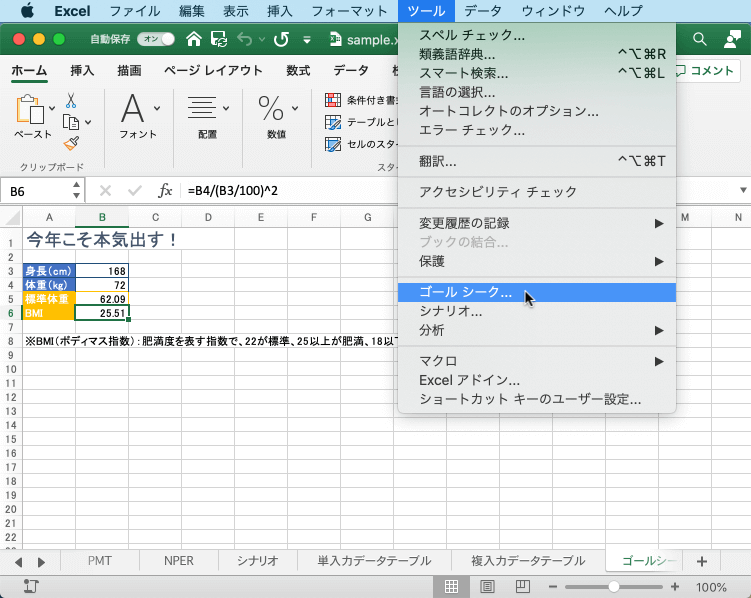Expand the formula bar arrow
This screenshot has height=598, width=751.
pos(743,190)
